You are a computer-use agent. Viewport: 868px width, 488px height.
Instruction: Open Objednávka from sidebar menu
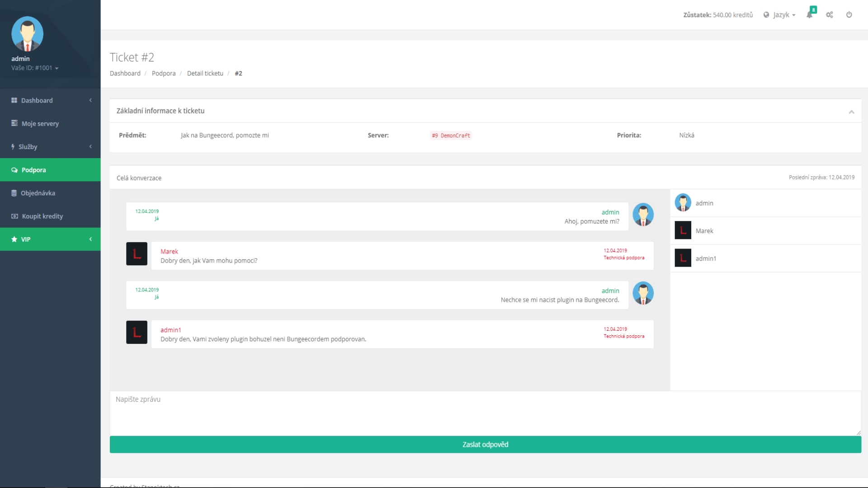click(x=38, y=193)
